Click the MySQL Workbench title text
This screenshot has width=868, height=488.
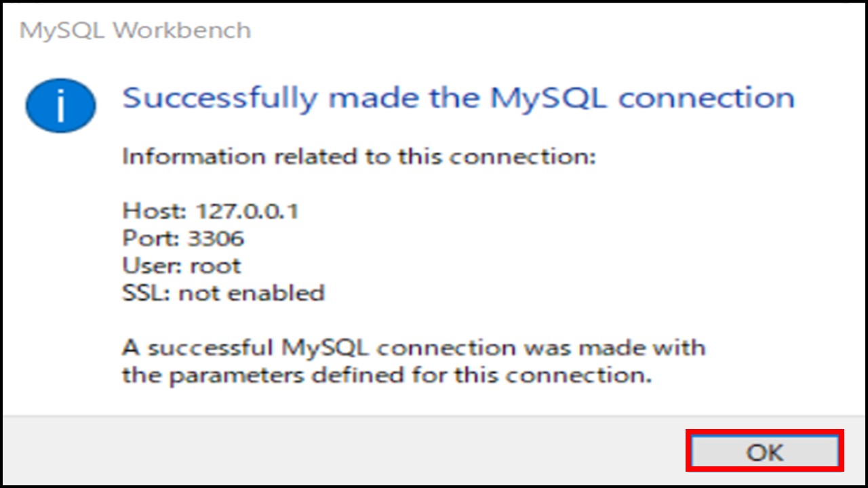(x=133, y=30)
